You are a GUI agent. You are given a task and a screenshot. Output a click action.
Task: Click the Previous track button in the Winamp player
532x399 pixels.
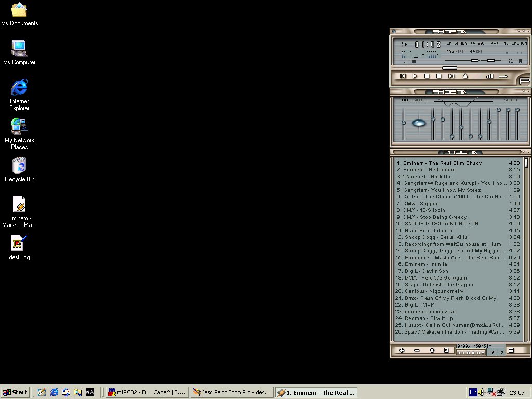pyautogui.click(x=403, y=76)
